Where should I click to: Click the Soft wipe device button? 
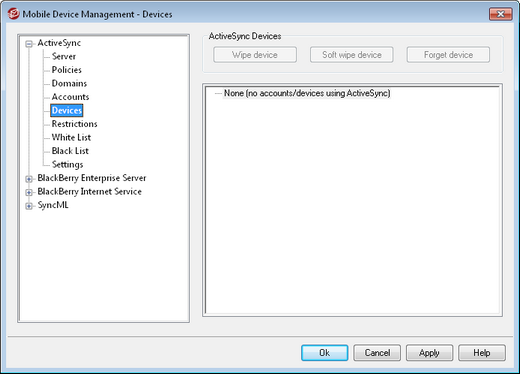tap(352, 55)
